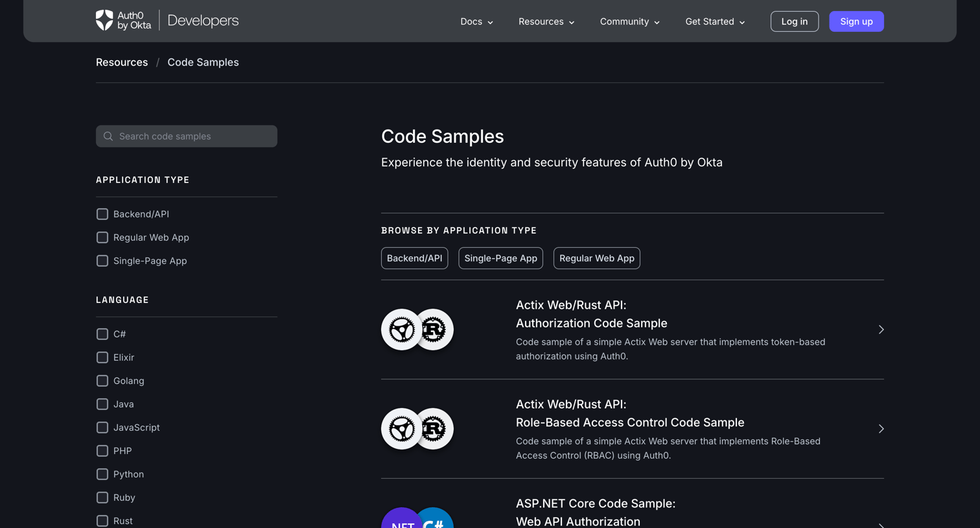The width and height of the screenshot is (980, 528).
Task: Tick the Java language checkbox
Action: coord(102,404)
